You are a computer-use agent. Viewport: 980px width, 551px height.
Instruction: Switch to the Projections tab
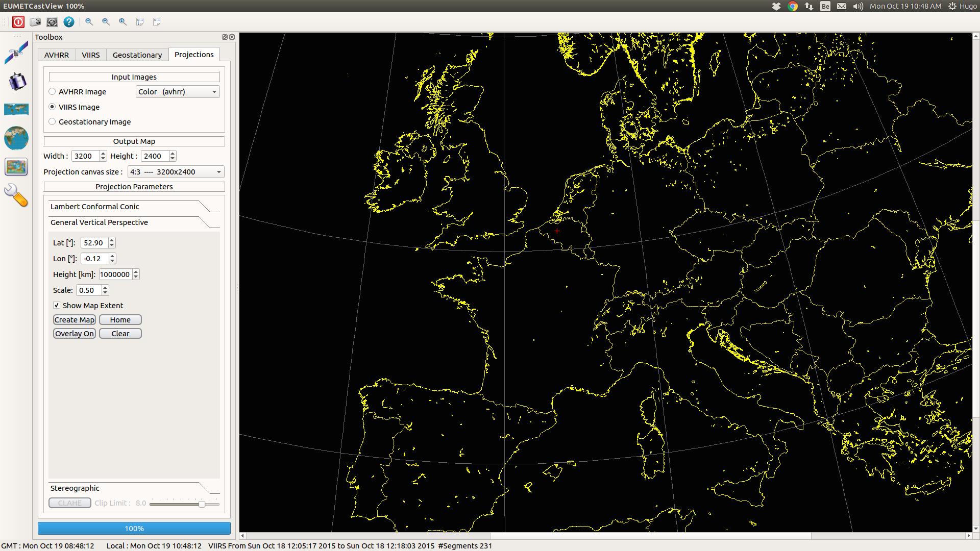[x=194, y=55]
